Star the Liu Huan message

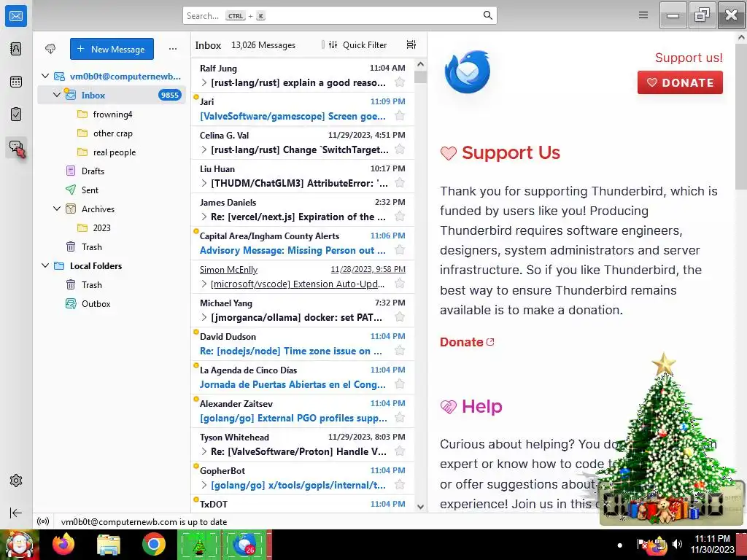400,183
